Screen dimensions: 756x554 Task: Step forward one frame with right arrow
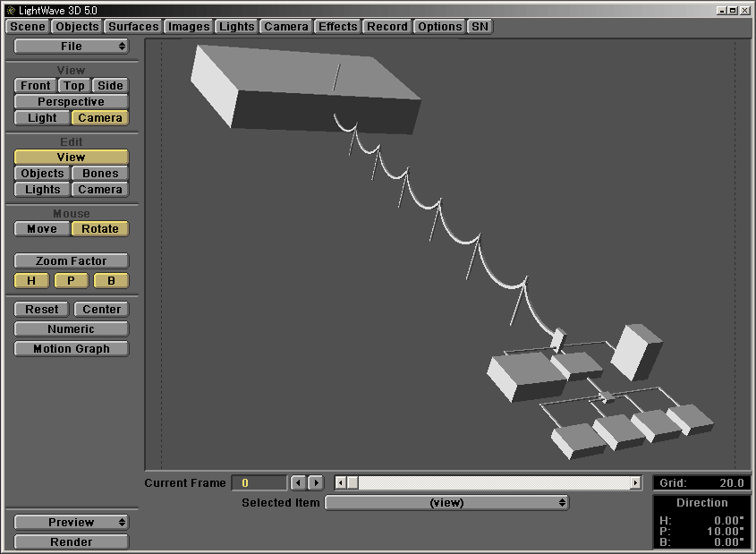pos(315,483)
